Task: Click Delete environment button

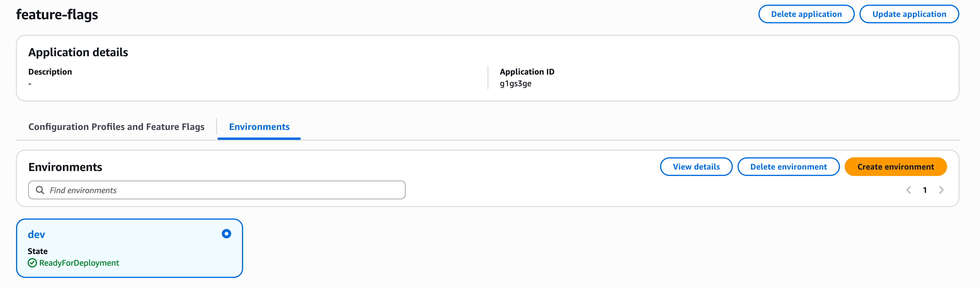Action: (x=788, y=167)
